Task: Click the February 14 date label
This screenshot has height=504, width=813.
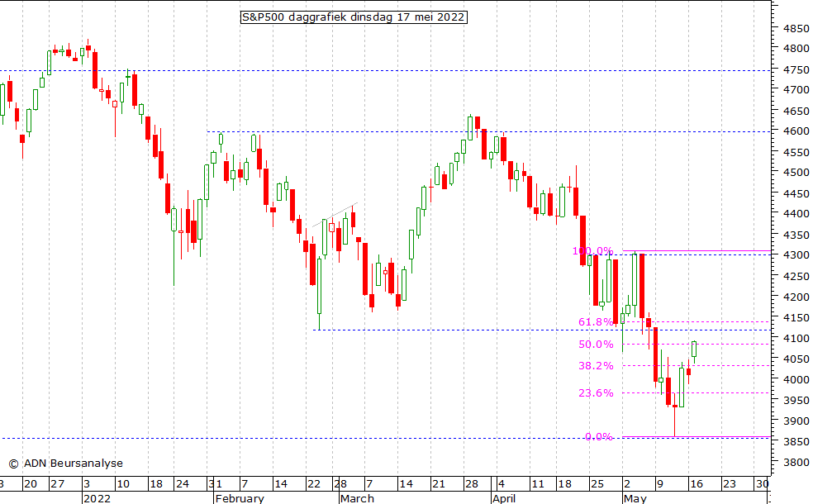Action: 281,484
